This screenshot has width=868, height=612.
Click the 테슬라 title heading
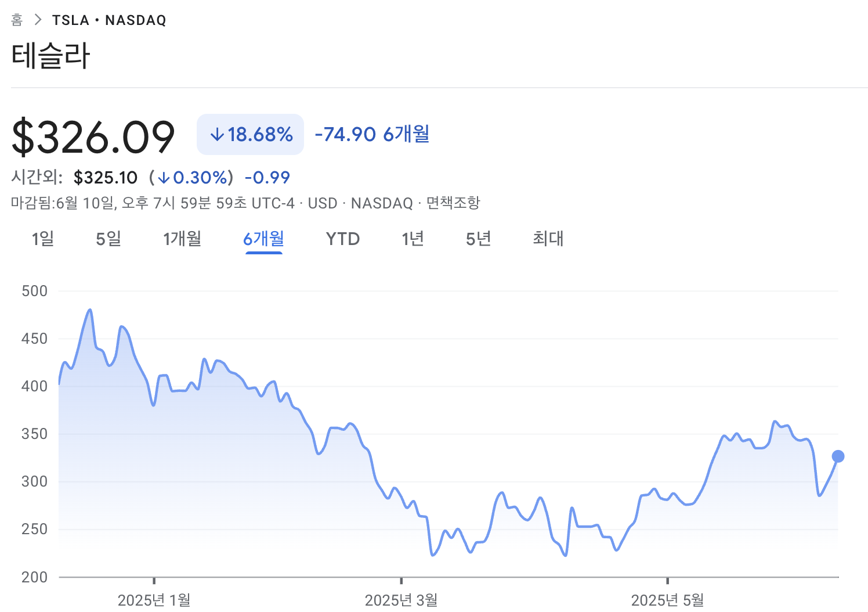pyautogui.click(x=50, y=56)
